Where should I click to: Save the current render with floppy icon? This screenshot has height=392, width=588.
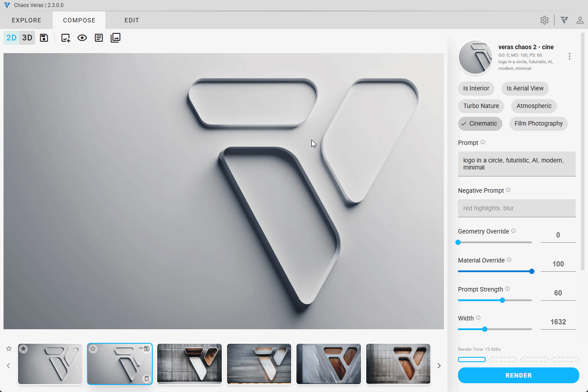[44, 38]
